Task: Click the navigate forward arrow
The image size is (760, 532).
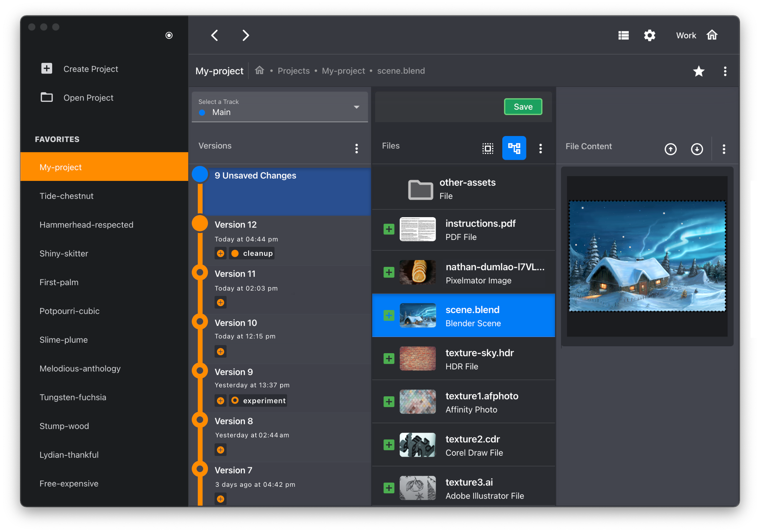Action: [245, 35]
